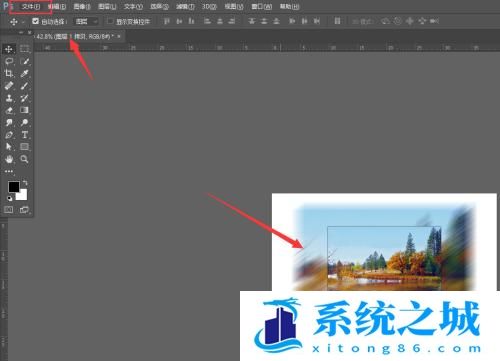
Task: Reset default foreground and background colors
Action: tap(10, 198)
